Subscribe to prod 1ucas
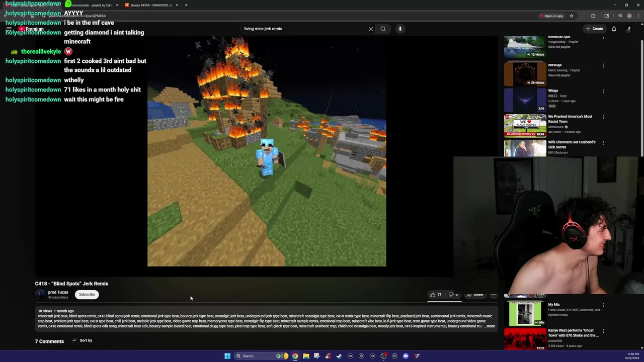This screenshot has height=362, width=644. click(x=87, y=295)
